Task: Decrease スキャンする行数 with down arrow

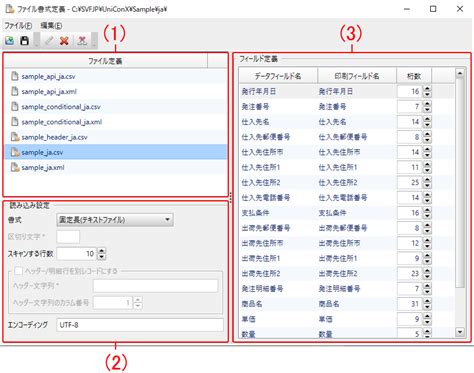Action: click(x=102, y=257)
